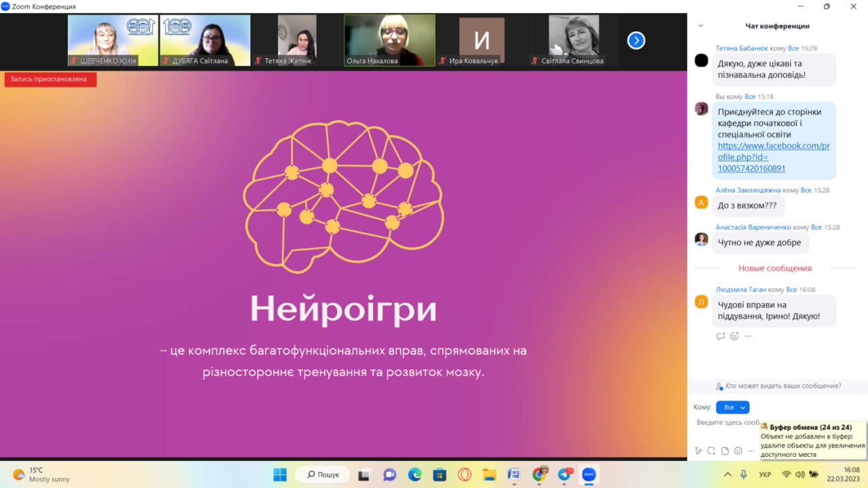Image resolution: width=868 pixels, height=488 pixels.
Task: Click the screenshot capture icon in chat toolbar
Action: (x=711, y=451)
